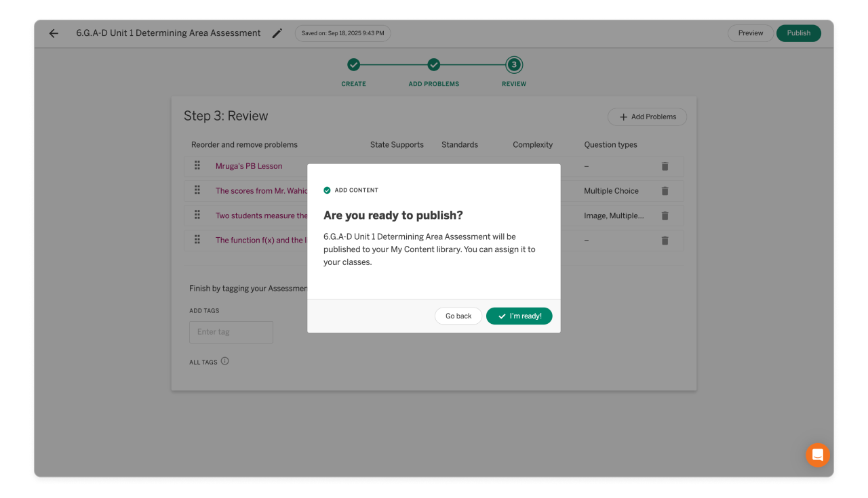868x498 pixels.
Task: Grab drag handle for Mr. Wahid scores row
Action: [x=197, y=190]
